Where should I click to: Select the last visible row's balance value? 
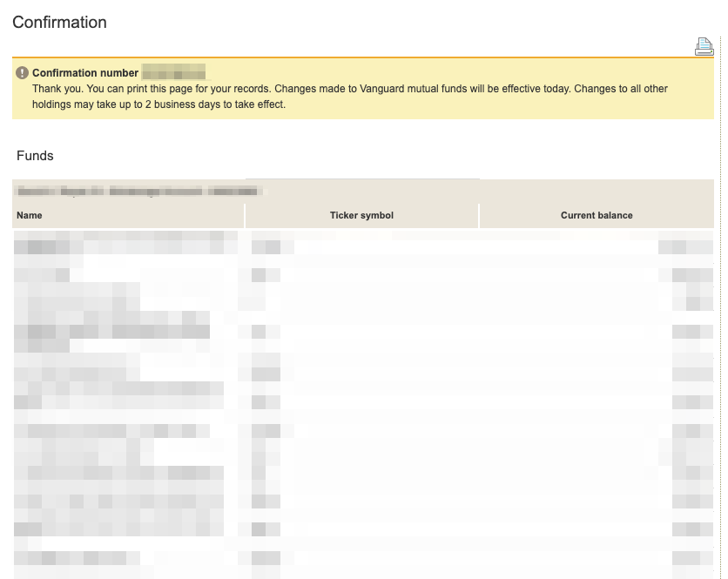(x=688, y=558)
